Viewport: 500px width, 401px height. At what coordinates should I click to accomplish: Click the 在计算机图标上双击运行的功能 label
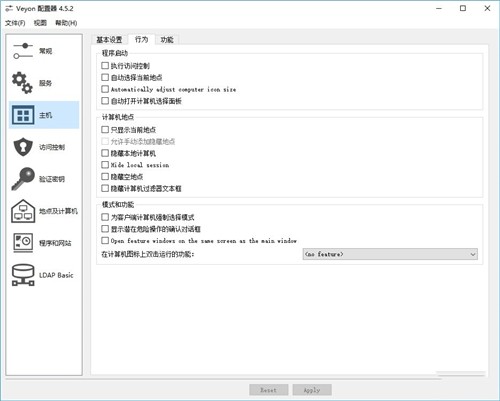[x=148, y=254]
